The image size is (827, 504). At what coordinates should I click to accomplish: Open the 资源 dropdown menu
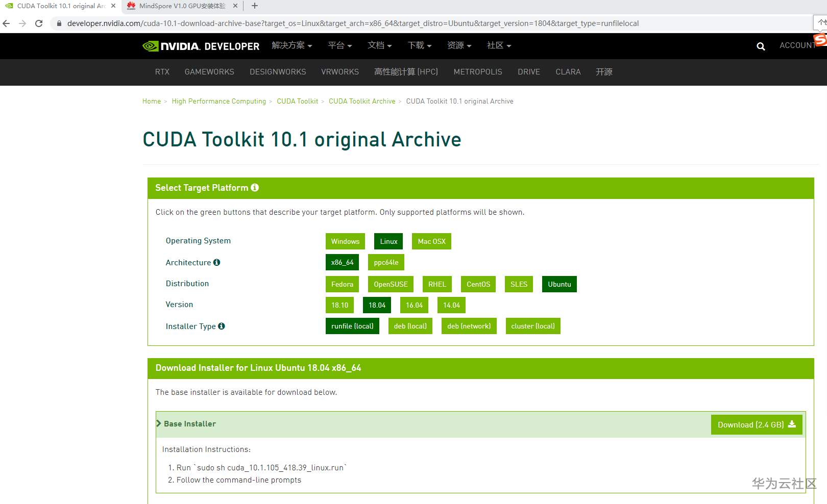pyautogui.click(x=459, y=45)
